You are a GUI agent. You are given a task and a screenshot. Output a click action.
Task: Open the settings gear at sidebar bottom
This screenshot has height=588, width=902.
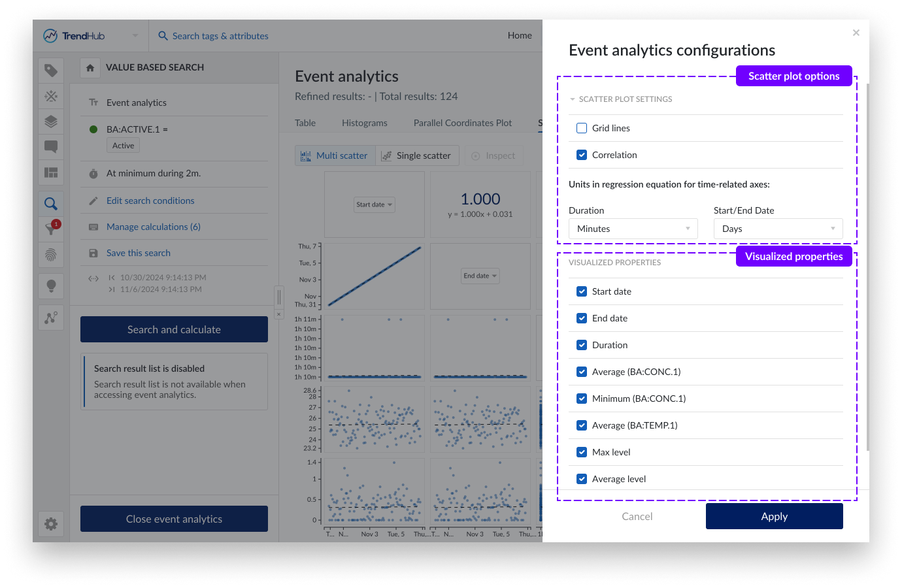coord(51,524)
